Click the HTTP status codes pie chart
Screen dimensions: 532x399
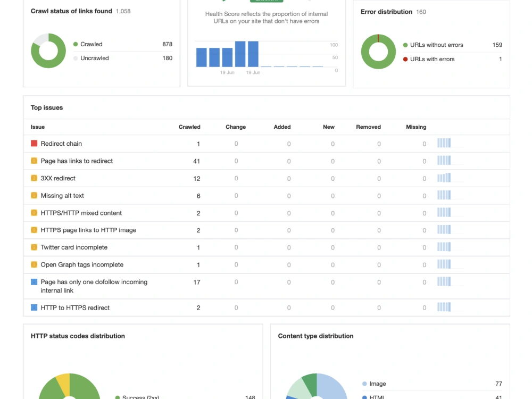70,386
